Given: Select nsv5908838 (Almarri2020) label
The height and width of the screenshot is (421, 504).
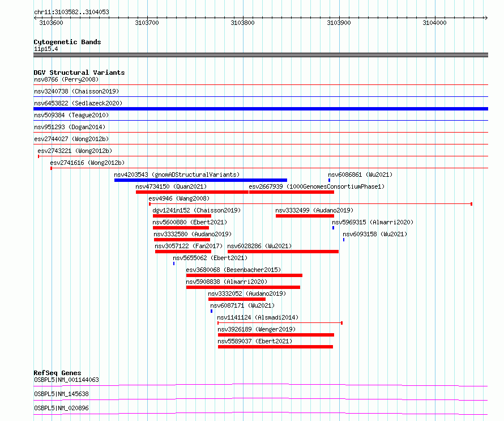Looking at the screenshot, I should (227, 282).
